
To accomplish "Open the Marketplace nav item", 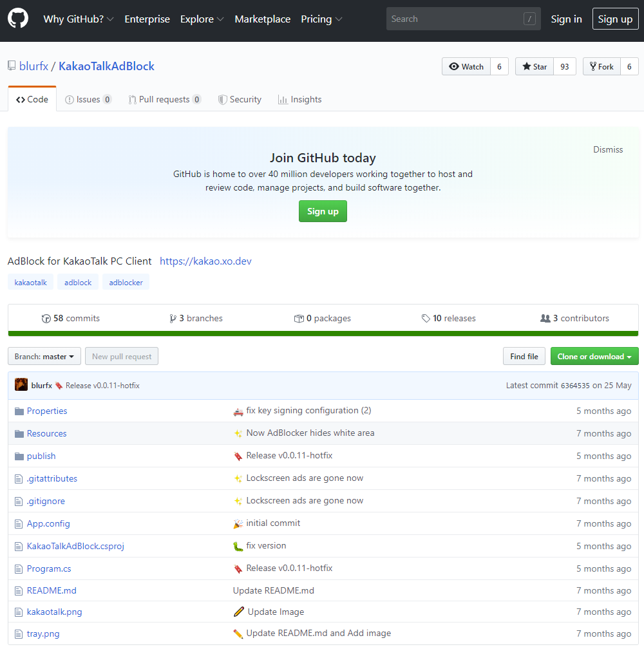I will pos(263,19).
